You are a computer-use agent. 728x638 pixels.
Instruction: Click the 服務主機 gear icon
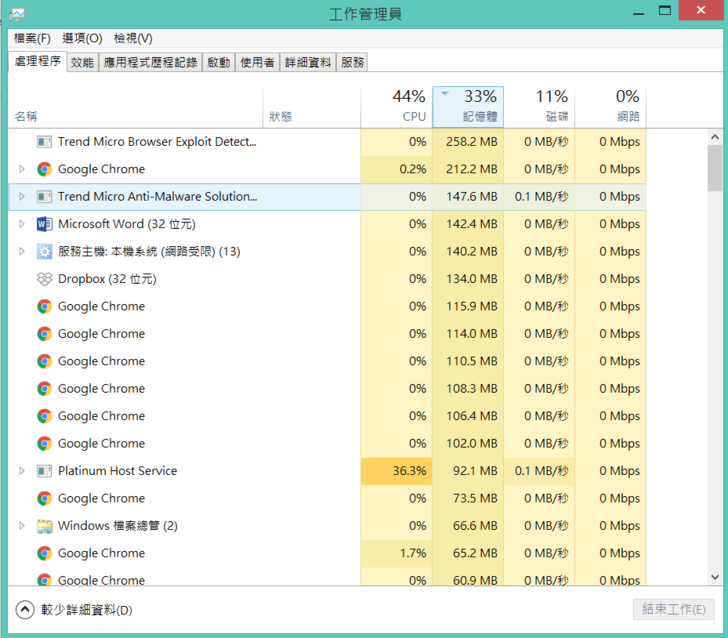(x=44, y=252)
